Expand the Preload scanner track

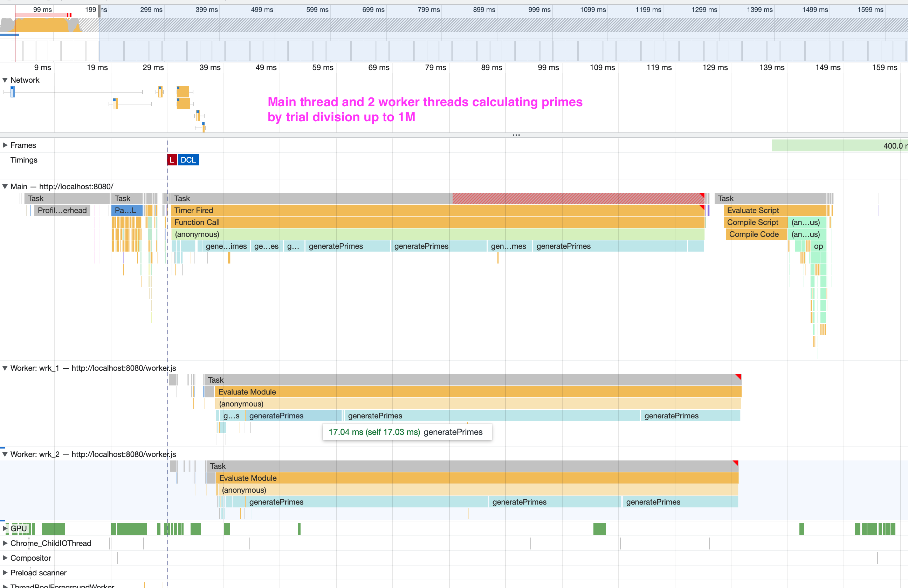point(5,572)
